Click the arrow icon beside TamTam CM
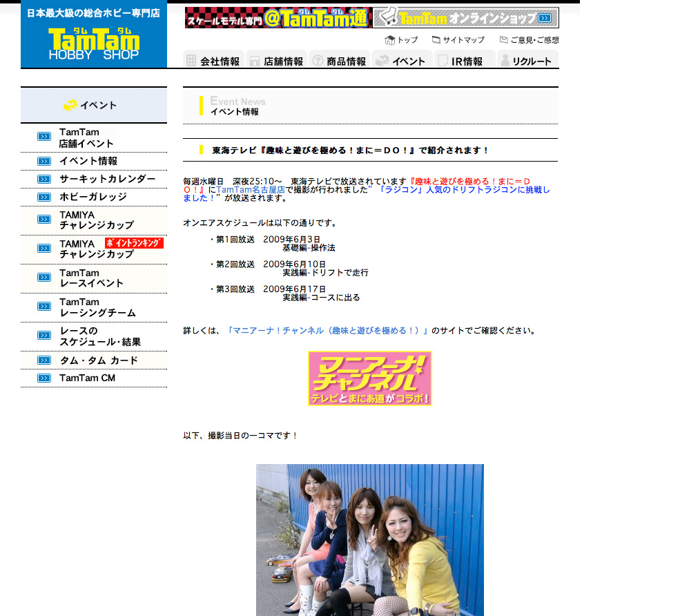This screenshot has height=616, width=689. point(44,378)
